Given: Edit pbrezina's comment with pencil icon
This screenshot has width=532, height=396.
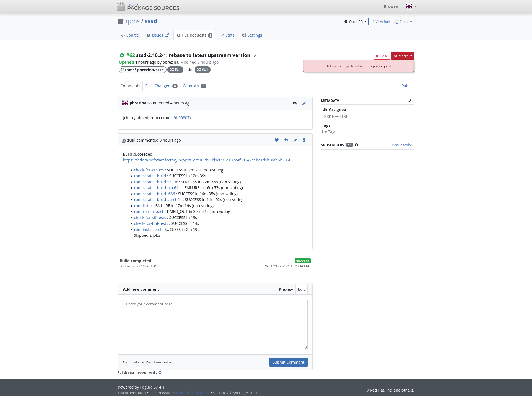Looking at the screenshot, I should click(304, 103).
